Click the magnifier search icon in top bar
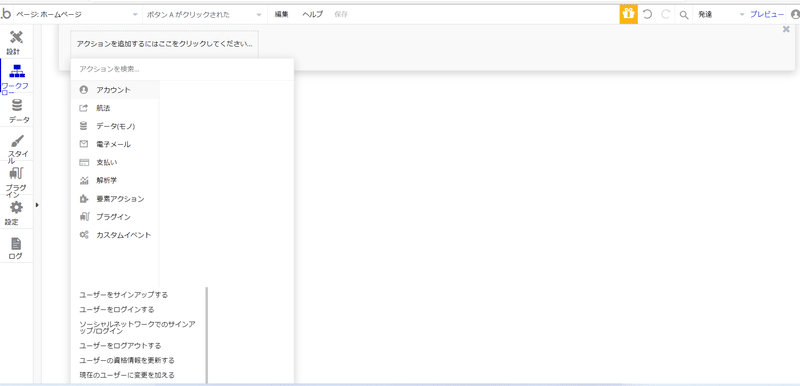 (x=684, y=15)
